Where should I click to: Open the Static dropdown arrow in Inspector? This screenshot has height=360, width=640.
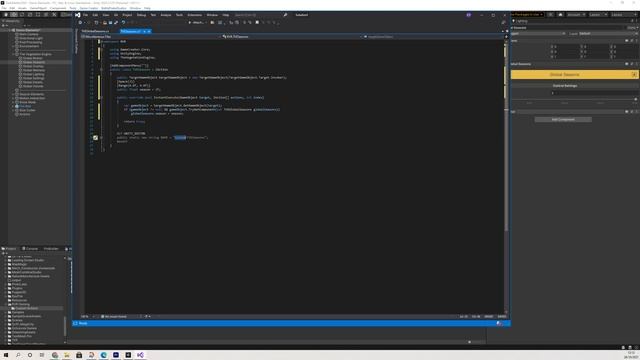pyautogui.click(x=638, y=28)
